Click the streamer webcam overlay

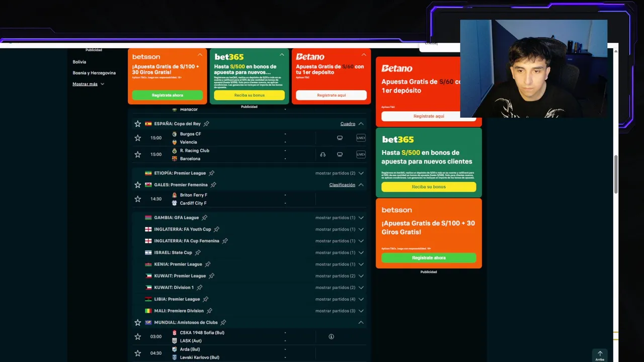tap(533, 68)
